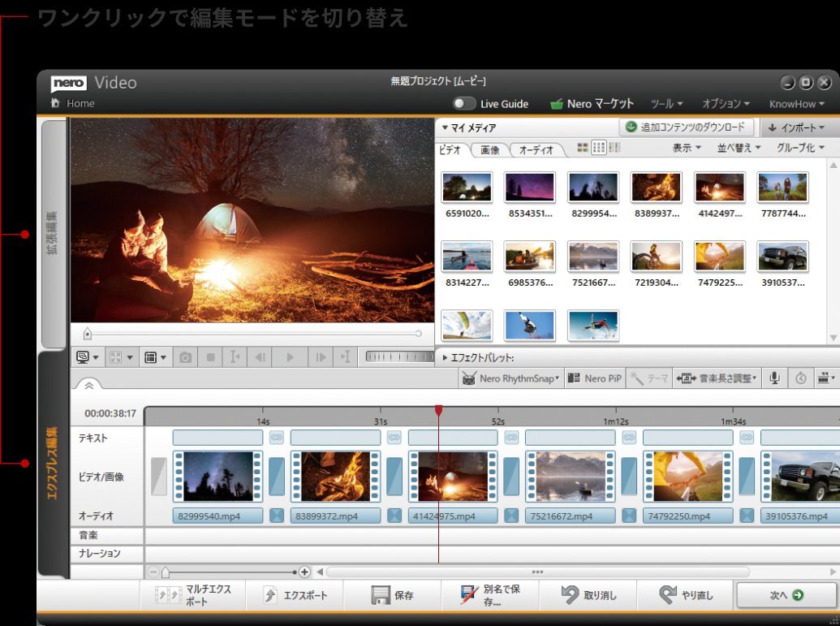Toggle the Live Guide switch
This screenshot has height=626, width=840.
[x=464, y=104]
